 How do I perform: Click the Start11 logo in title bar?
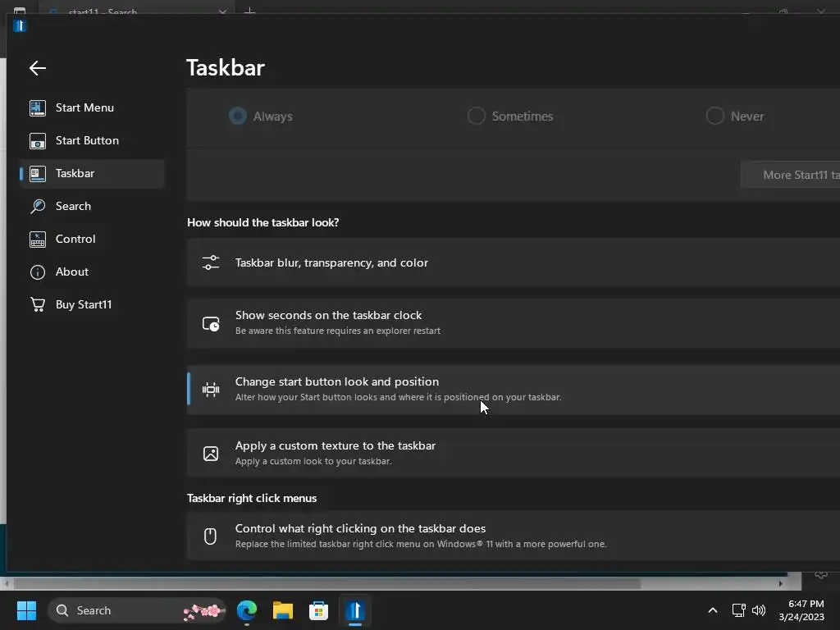(20, 25)
